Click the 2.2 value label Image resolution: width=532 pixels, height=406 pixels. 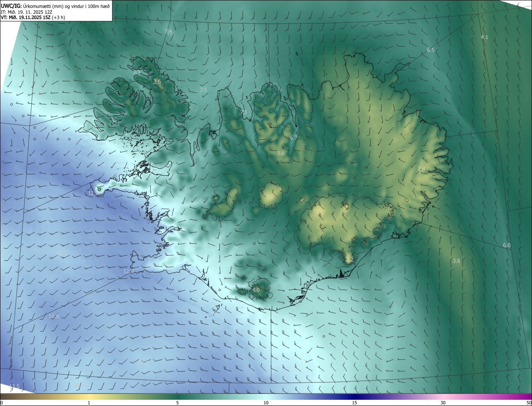[x=349, y=260]
